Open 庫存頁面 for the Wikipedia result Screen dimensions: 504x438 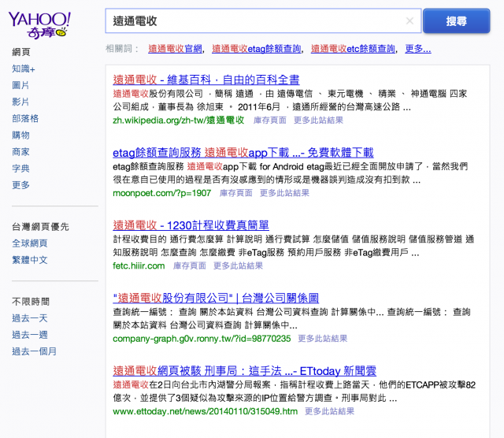point(269,121)
